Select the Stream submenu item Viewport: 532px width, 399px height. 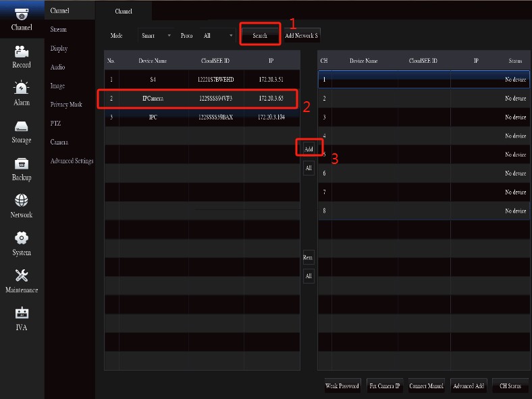tap(59, 30)
